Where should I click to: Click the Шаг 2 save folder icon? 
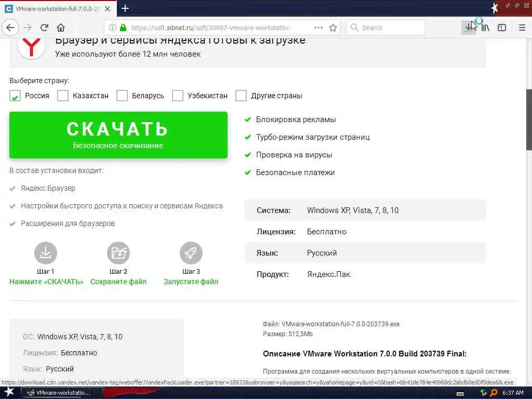click(118, 253)
